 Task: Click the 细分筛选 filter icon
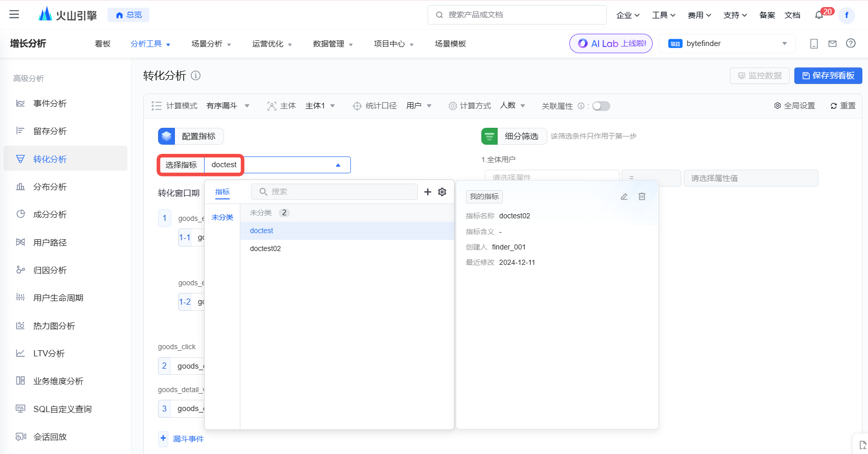[x=489, y=136]
